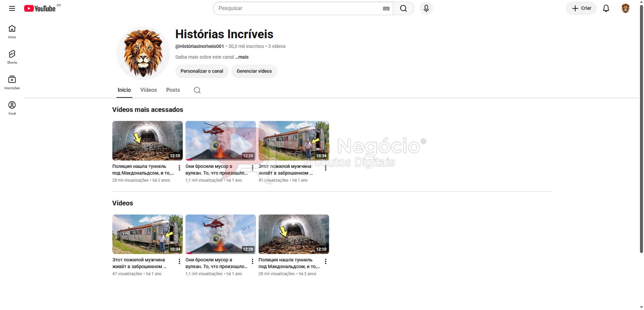
Task: Open more options for the train car video in Vídeos mais acessados
Action: pos(326,168)
